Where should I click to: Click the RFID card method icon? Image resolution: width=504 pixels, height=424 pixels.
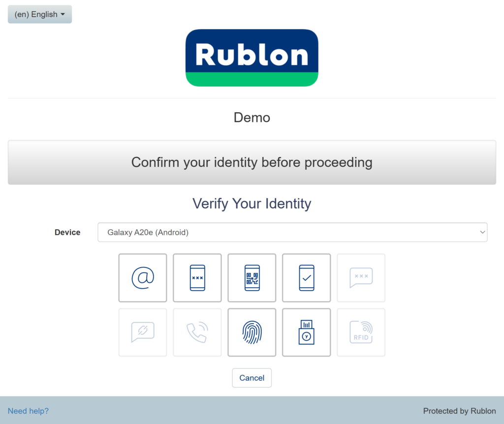point(361,333)
